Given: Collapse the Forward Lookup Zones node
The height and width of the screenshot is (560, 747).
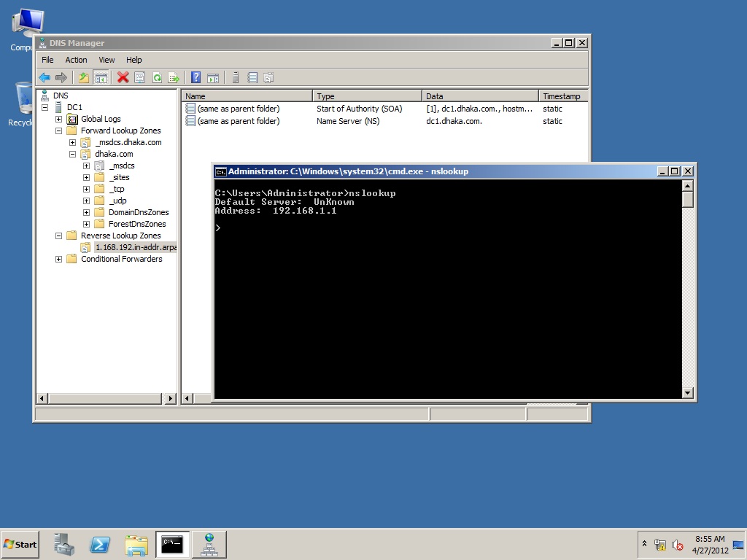Looking at the screenshot, I should [58, 131].
